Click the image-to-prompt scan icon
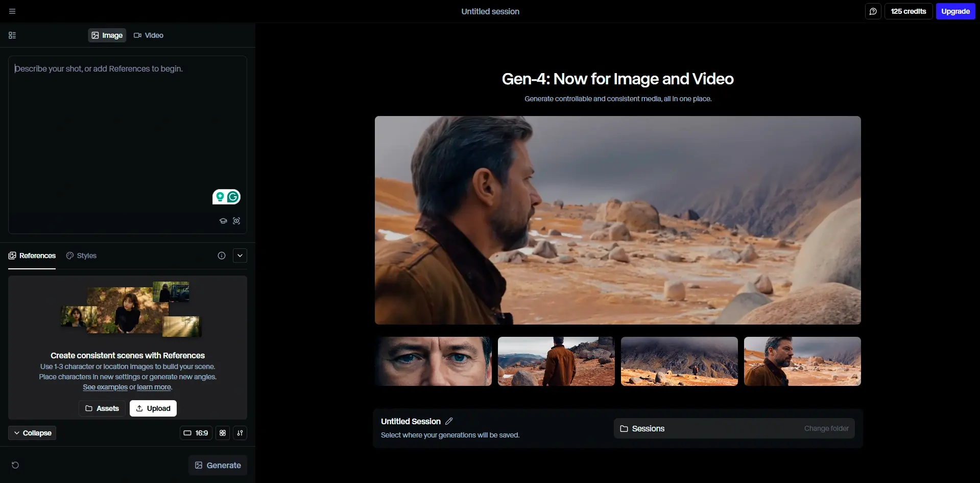The height and width of the screenshot is (483, 980). point(236,221)
